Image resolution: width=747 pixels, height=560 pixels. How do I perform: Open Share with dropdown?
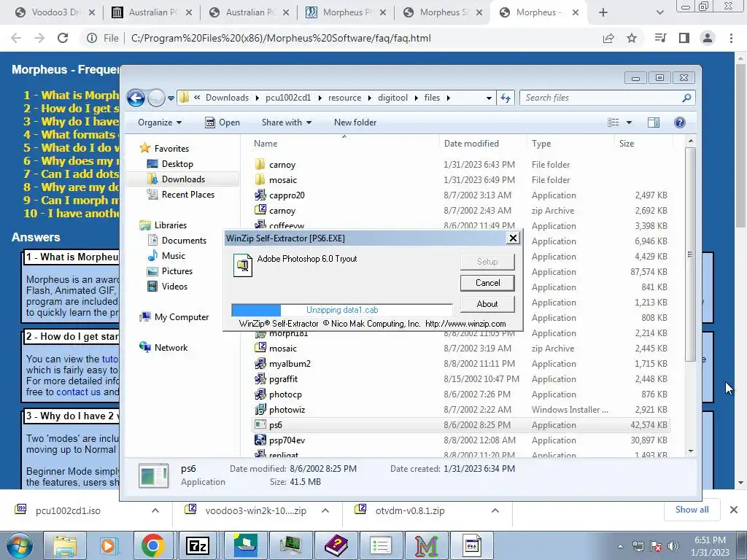286,122
